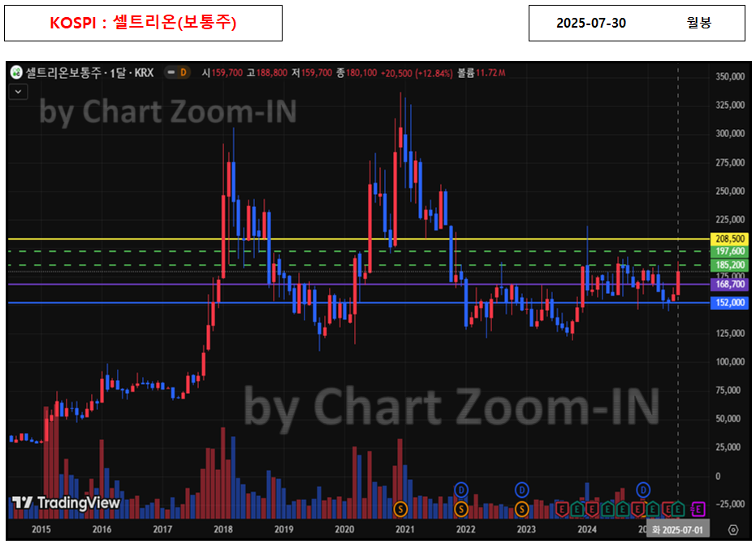This screenshot has height=544, width=756.
Task: Click the close value 종180,100
Action: point(356,73)
